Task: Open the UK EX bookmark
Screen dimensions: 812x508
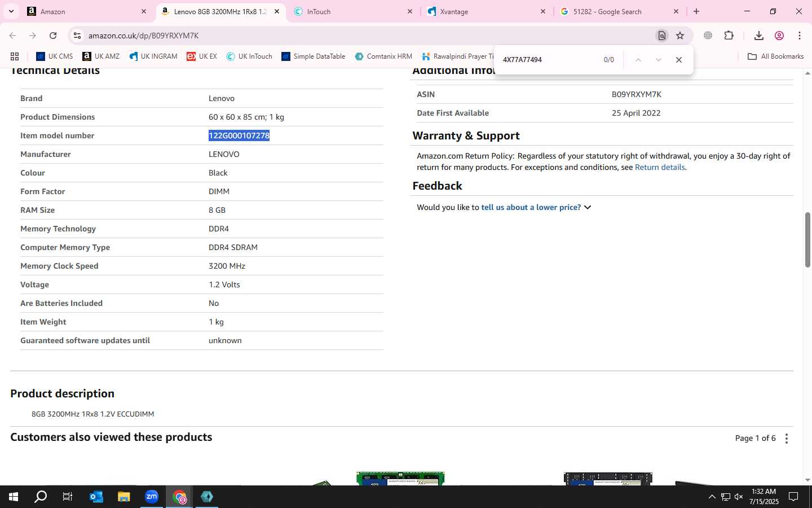Action: 202,56
